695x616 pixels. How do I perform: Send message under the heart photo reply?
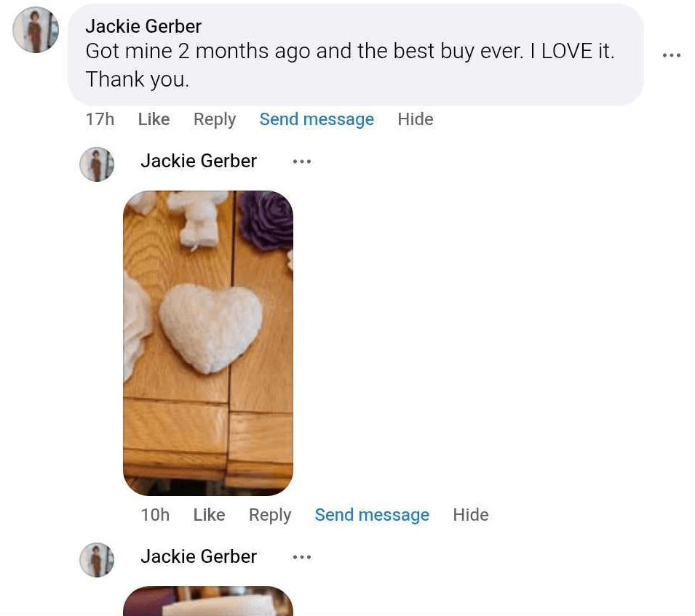tap(372, 515)
